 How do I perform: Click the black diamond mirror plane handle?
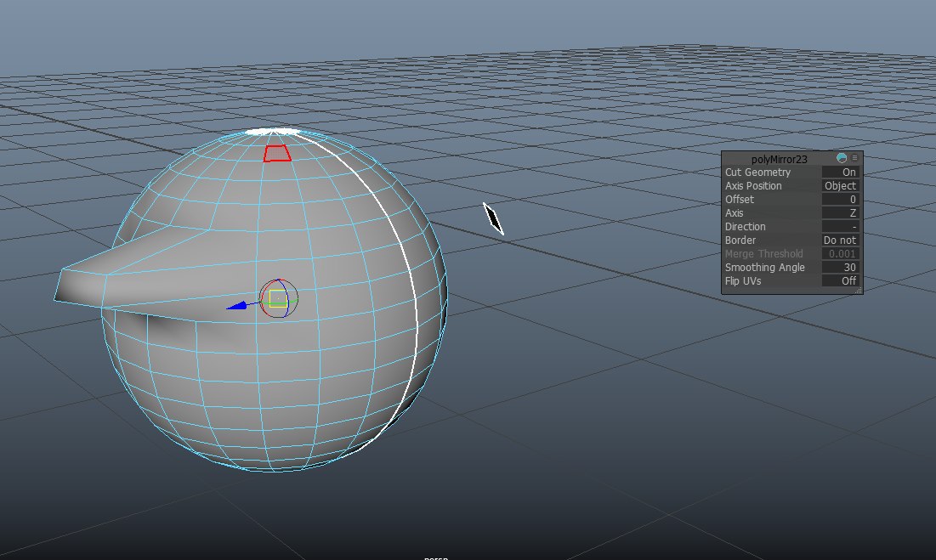(493, 218)
